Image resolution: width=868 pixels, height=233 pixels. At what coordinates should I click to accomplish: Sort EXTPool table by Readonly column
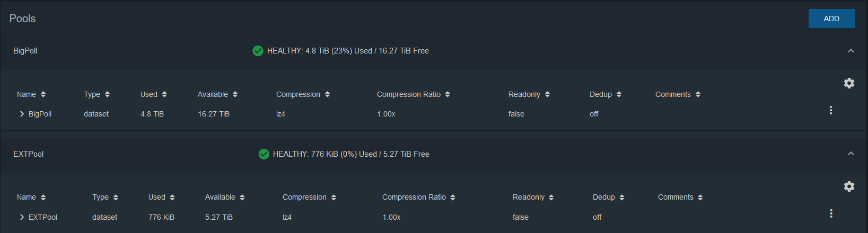(x=533, y=197)
